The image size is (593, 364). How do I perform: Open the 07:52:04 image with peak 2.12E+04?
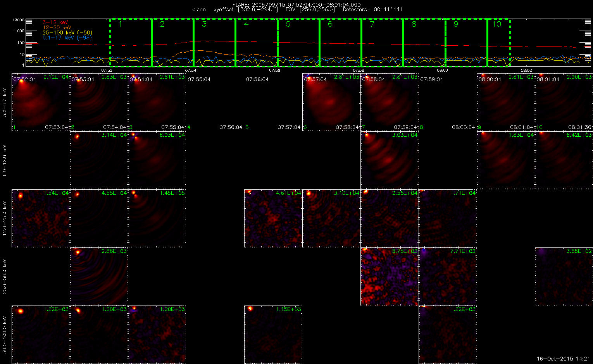[41, 102]
